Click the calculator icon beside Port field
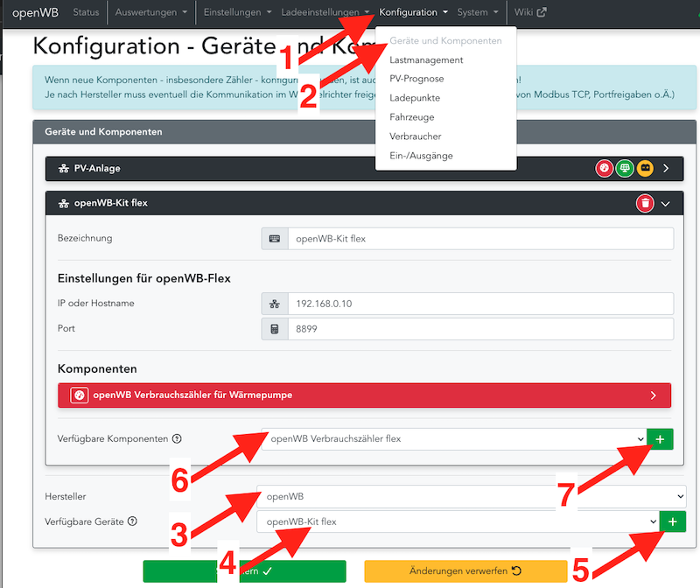This screenshot has width=700, height=588. point(275,329)
